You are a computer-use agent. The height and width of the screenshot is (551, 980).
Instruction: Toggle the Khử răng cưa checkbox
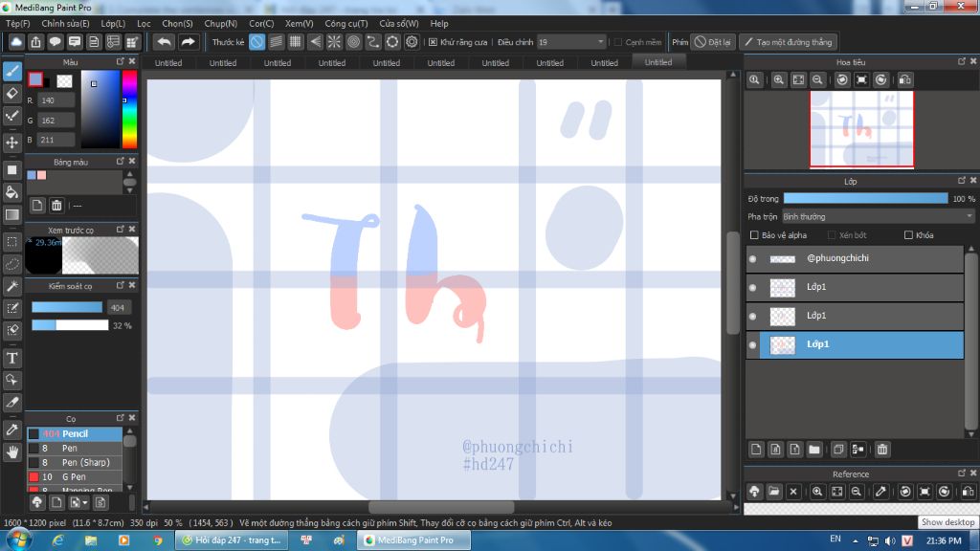click(433, 42)
